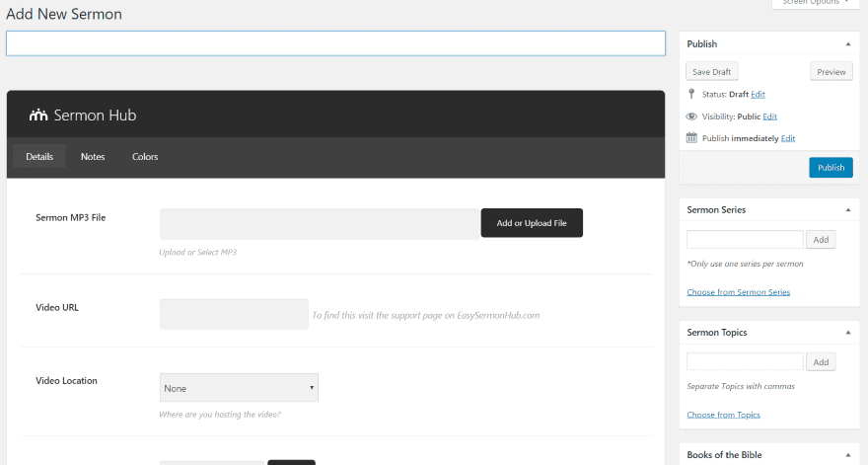This screenshot has width=868, height=465.
Task: Open Choose from Sermon Series link
Action: 738,292
